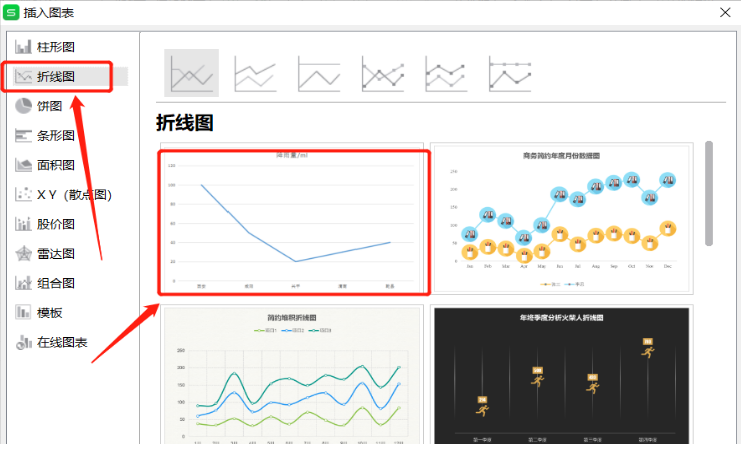Pick the dark 火柴人折线图 thumbnail
Screen dimensions: 741x452
(x=562, y=374)
